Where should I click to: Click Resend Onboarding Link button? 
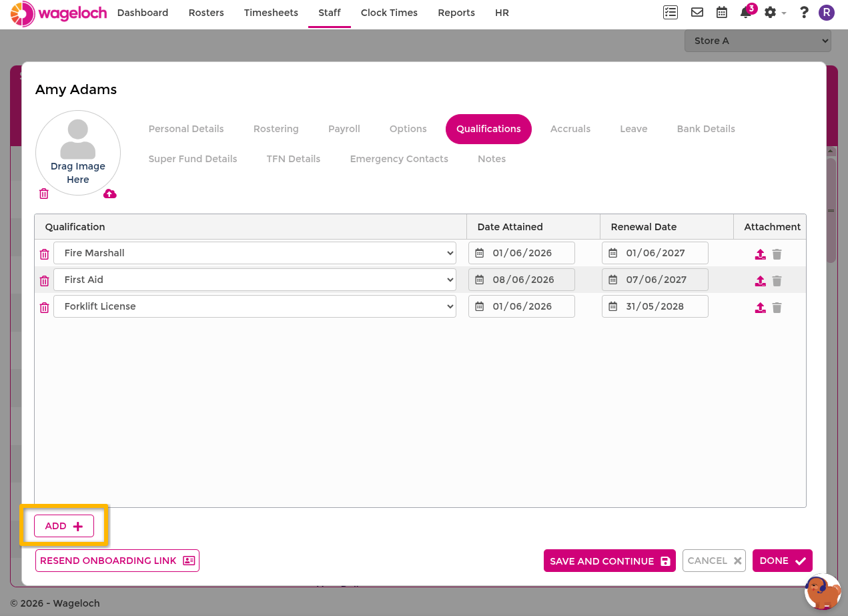point(117,561)
